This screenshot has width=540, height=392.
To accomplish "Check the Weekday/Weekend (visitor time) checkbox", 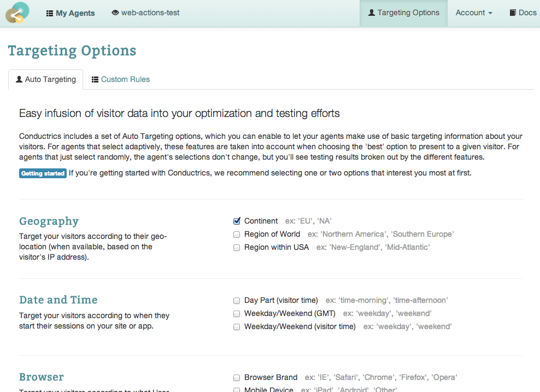I will 237,327.
